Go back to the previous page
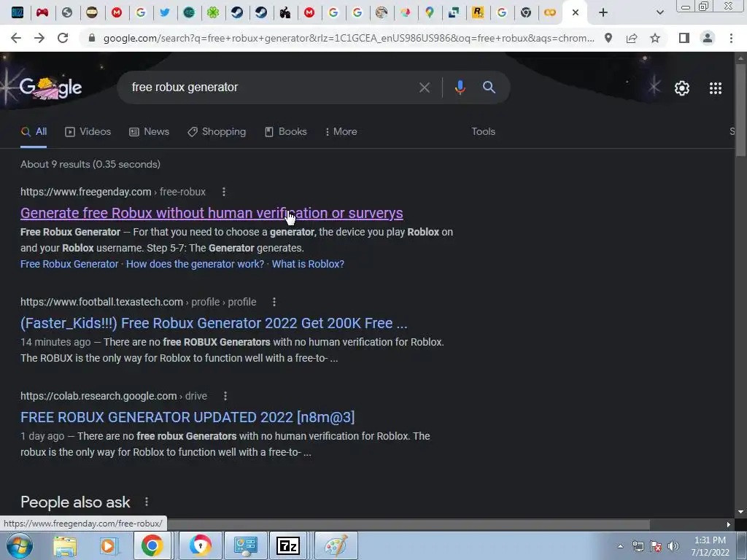 point(16,38)
